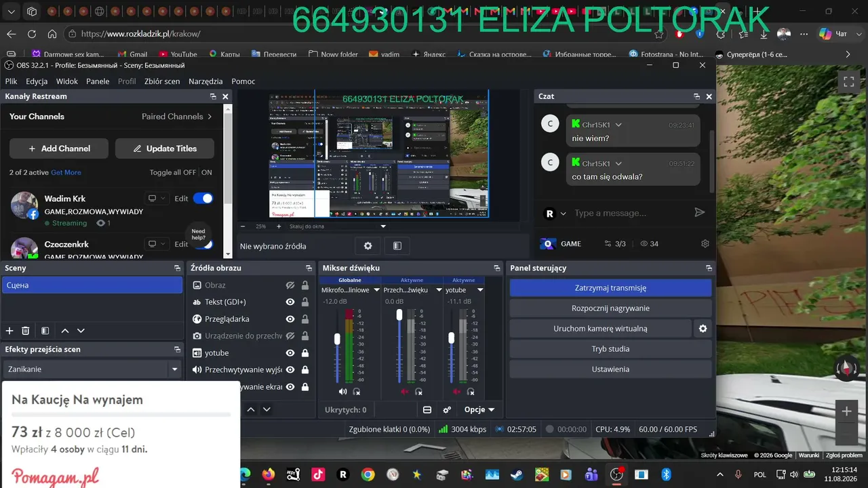The image size is (868, 488).
Task: Click Uruchom kamerę wirtualną button
Action: coord(600,329)
